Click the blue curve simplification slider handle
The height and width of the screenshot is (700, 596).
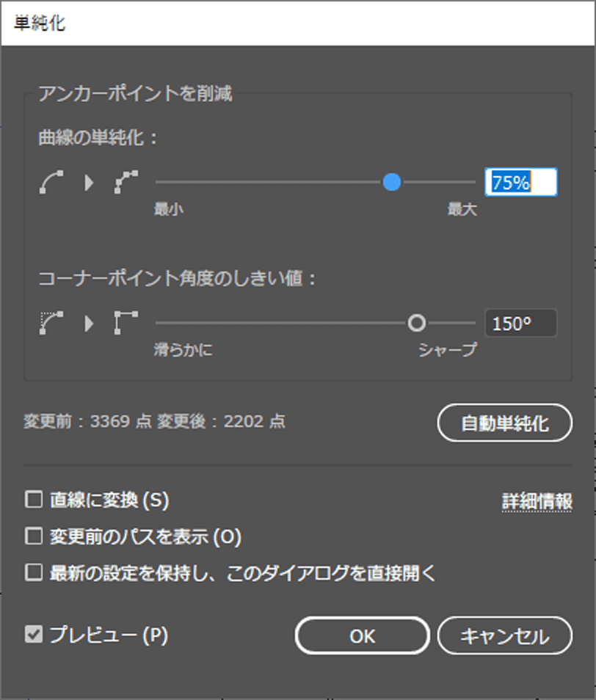pos(392,182)
